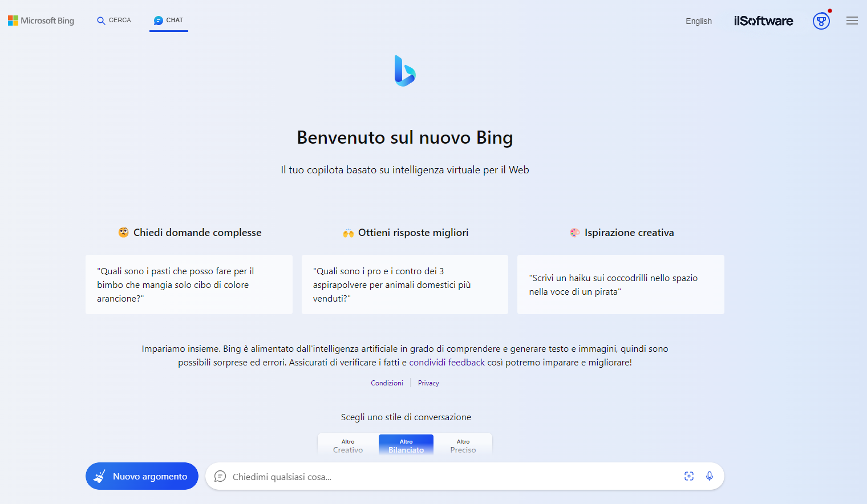Open the rewards trophy icon
Viewport: 867px width, 504px height.
click(x=821, y=21)
